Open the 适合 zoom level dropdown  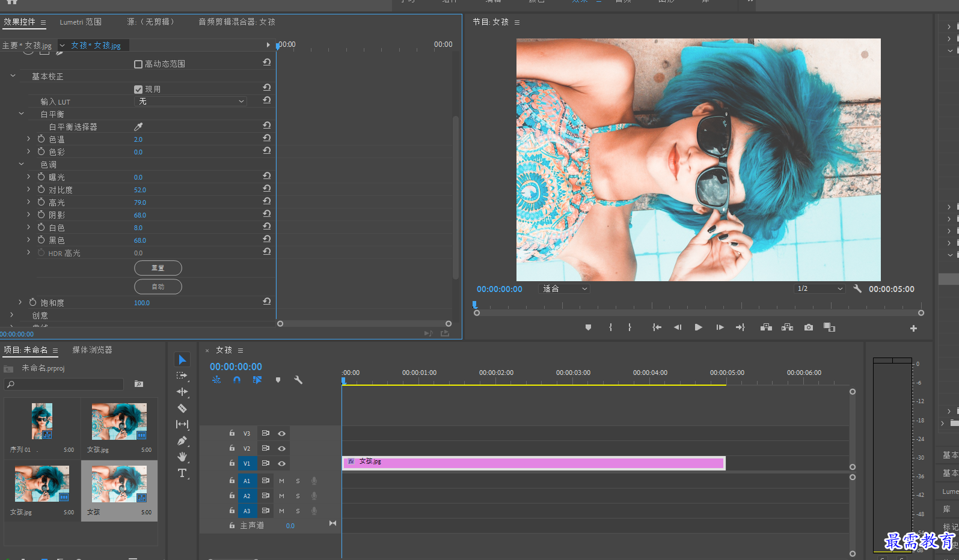point(565,289)
